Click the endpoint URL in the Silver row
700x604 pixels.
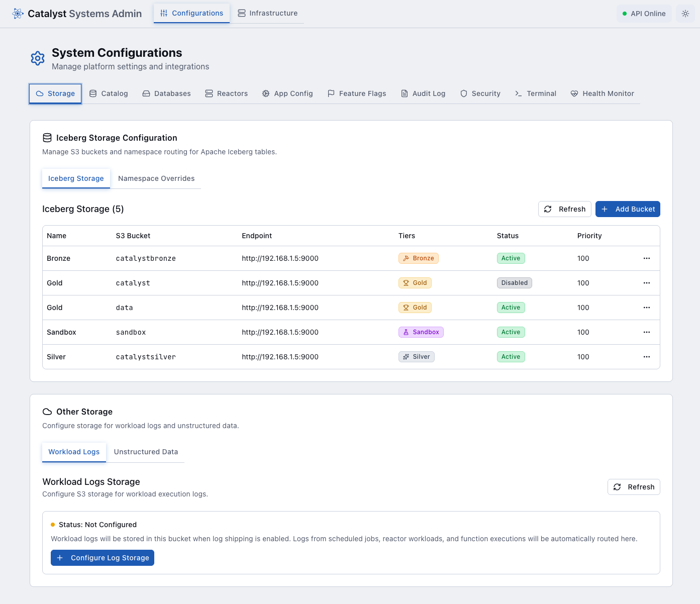click(280, 357)
